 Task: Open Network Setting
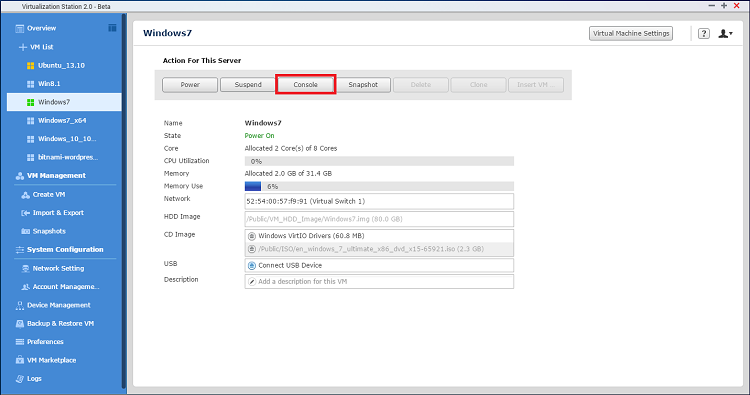[x=58, y=268]
